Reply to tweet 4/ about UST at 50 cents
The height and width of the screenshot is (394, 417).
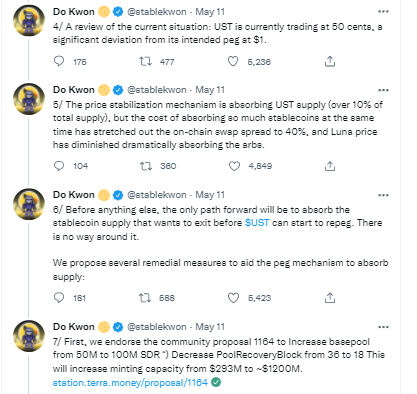[59, 61]
